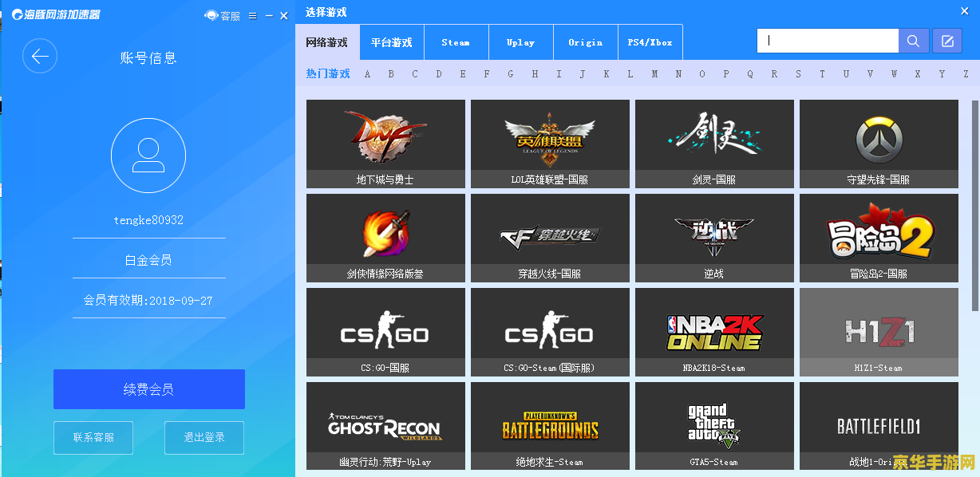Open the hamburger menu in the title bar
Image resolution: width=980 pixels, height=477 pixels.
coord(253,15)
